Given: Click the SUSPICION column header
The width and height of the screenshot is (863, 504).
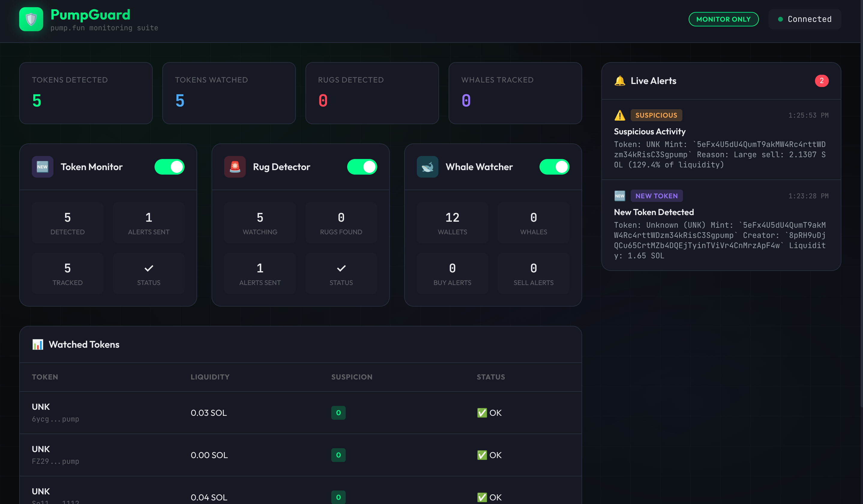Looking at the screenshot, I should 351,377.
